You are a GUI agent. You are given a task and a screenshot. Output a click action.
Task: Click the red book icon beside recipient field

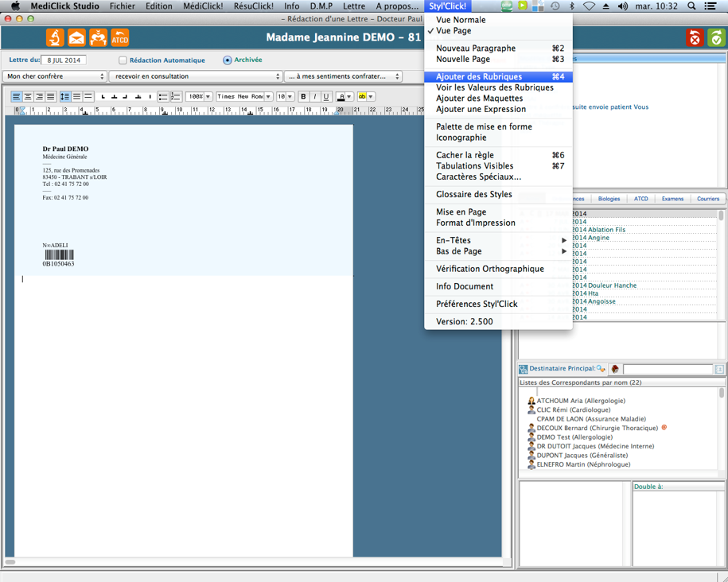click(x=615, y=369)
